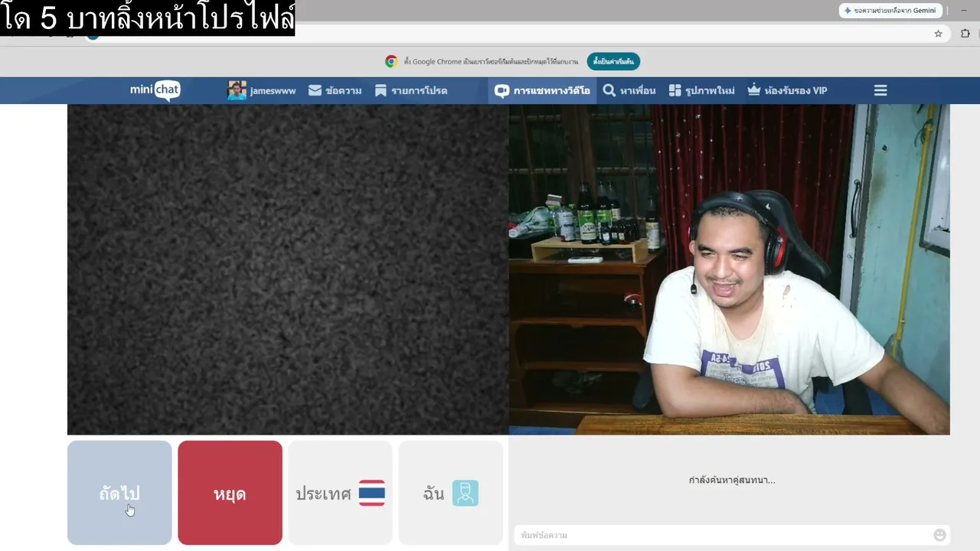Click the หาเพื่อน magnifier search icon

[609, 90]
